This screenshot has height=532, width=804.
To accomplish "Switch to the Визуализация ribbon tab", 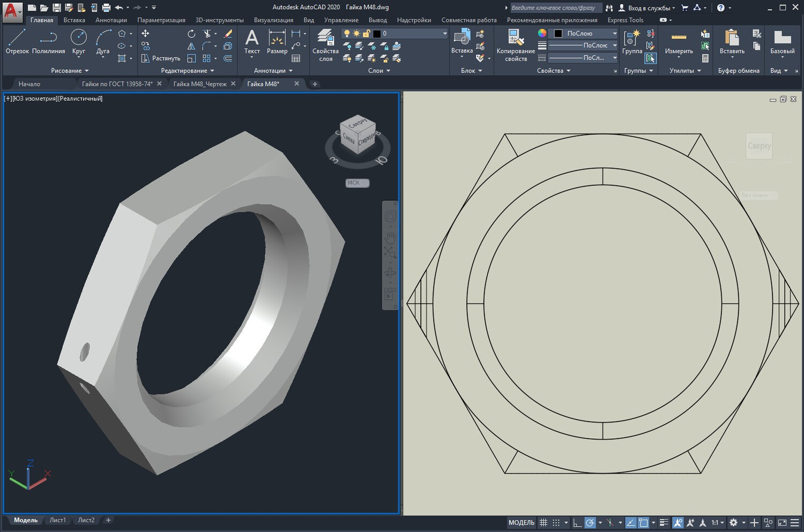I will (273, 20).
